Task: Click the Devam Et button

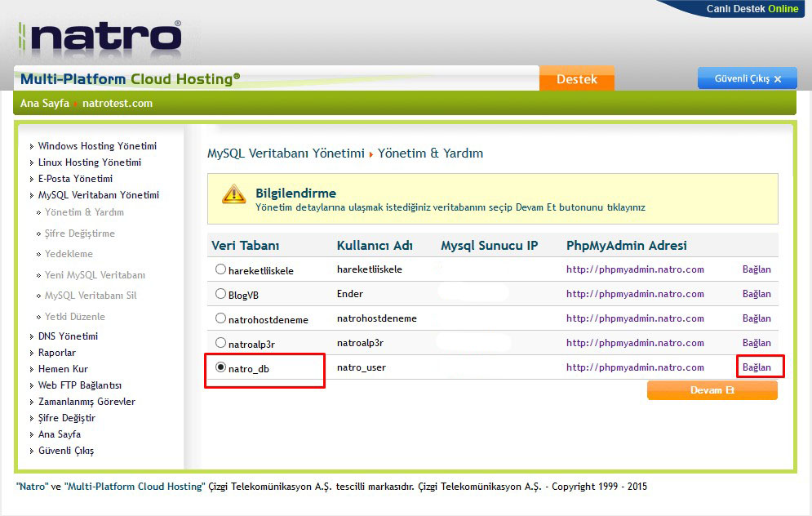Action: point(712,390)
